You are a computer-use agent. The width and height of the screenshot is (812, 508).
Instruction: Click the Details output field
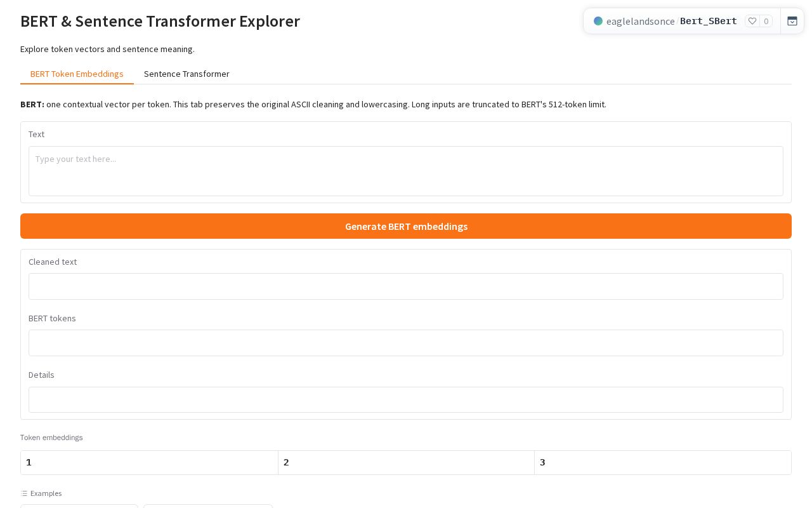(406, 400)
